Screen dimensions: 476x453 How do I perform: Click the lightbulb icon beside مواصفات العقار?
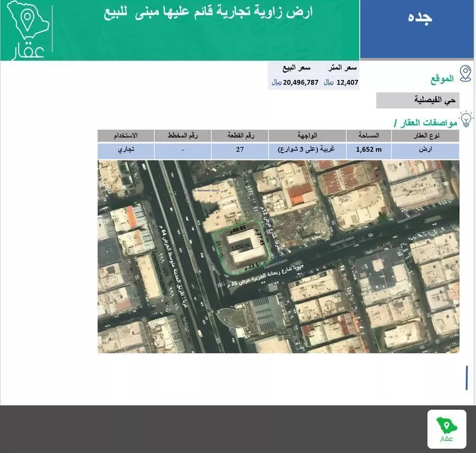(466, 119)
